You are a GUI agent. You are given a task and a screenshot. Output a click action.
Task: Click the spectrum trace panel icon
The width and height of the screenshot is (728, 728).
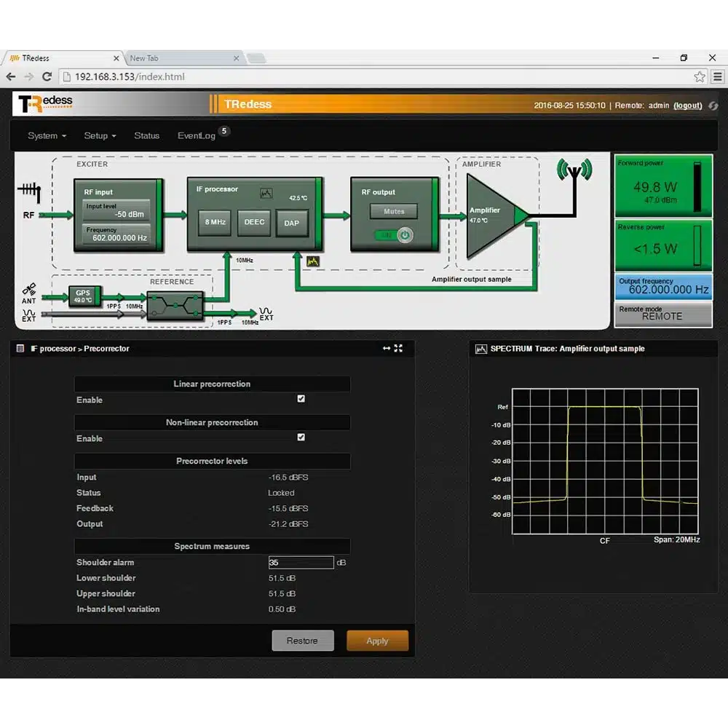click(x=481, y=349)
